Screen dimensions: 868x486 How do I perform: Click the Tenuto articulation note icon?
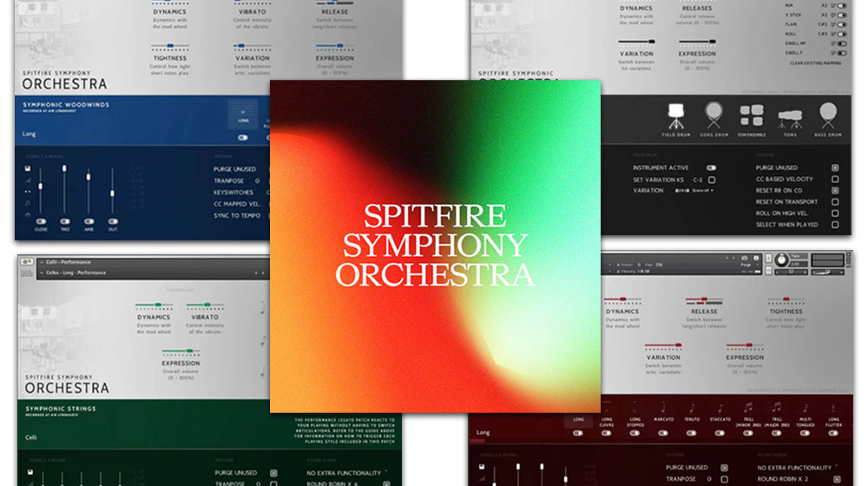(692, 408)
